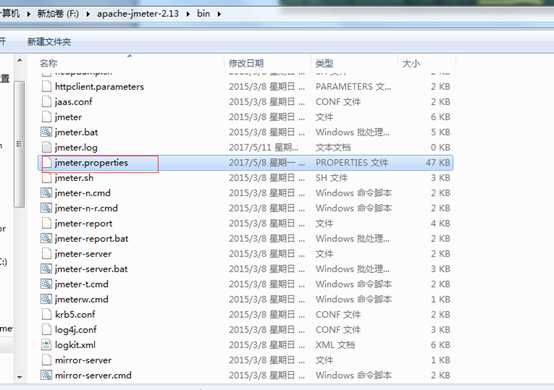The height and width of the screenshot is (390, 554).
Task: Click the navigation pane scroll up arrow
Action: [20, 61]
